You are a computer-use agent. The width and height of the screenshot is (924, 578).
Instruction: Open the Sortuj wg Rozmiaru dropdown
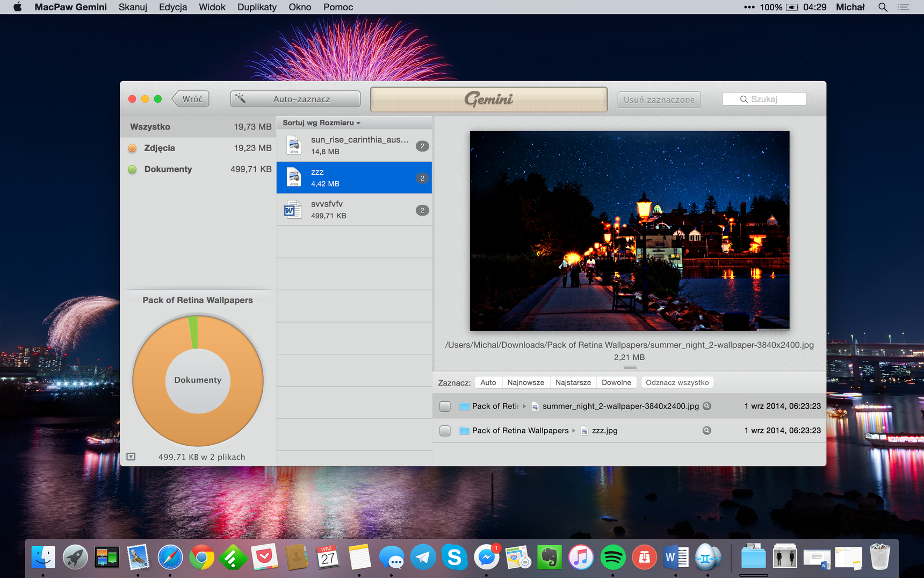[x=321, y=123]
